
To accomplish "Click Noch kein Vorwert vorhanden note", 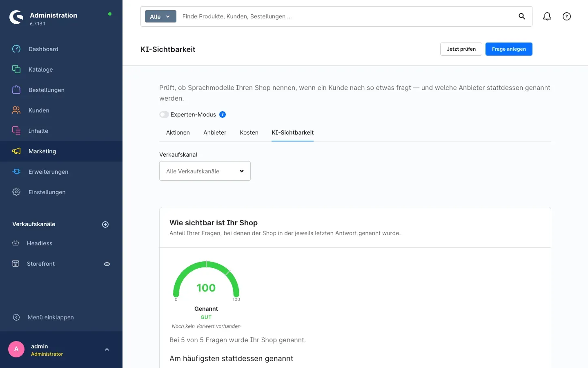I will coord(206,326).
